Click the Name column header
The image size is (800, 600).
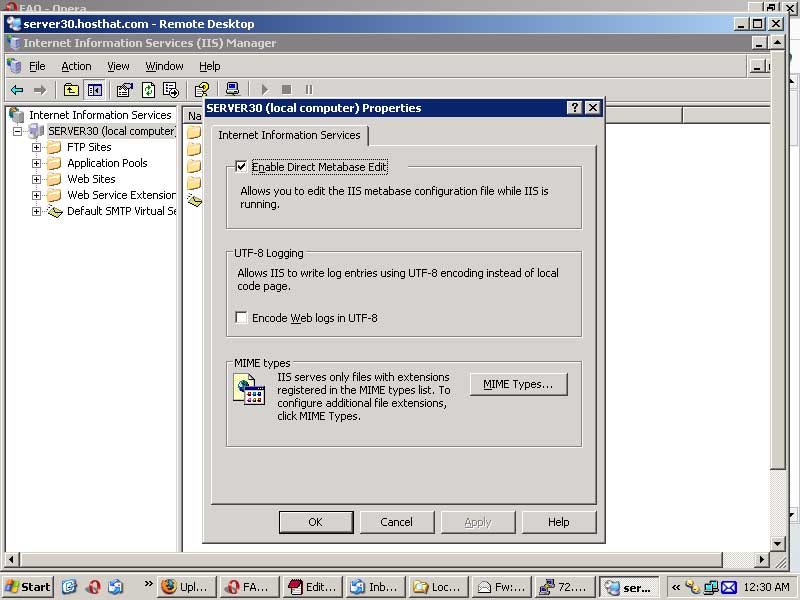click(194, 116)
